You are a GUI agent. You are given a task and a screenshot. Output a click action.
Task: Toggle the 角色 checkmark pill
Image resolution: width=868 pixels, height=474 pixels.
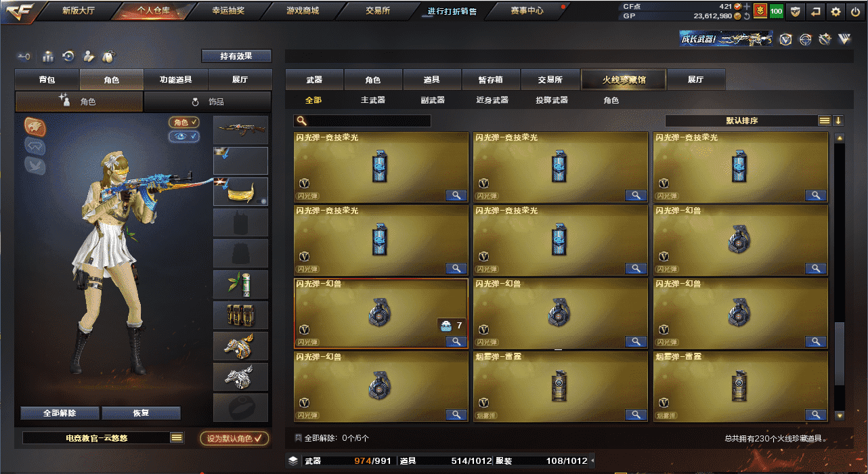(184, 122)
